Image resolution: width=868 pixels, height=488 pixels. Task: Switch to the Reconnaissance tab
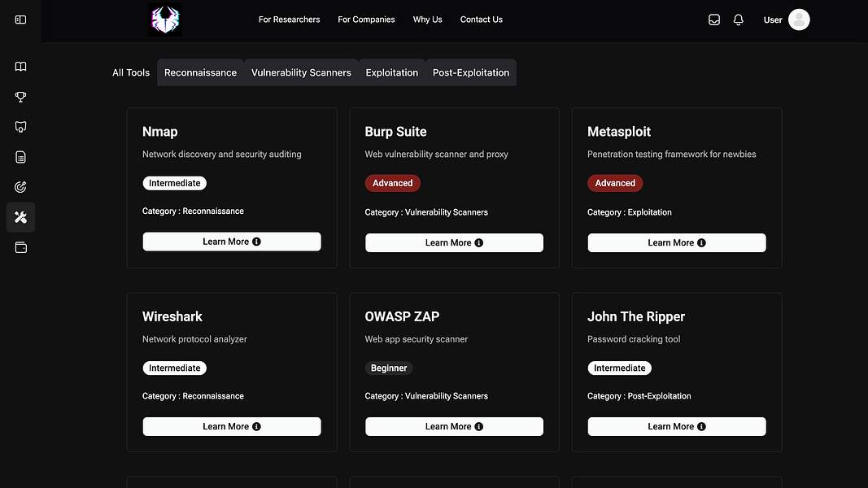coord(200,72)
